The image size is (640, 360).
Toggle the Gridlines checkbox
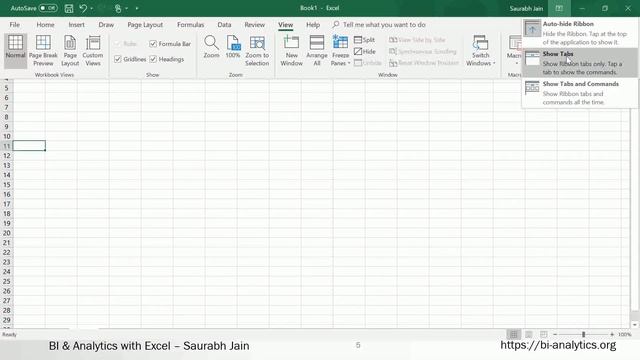[118, 59]
